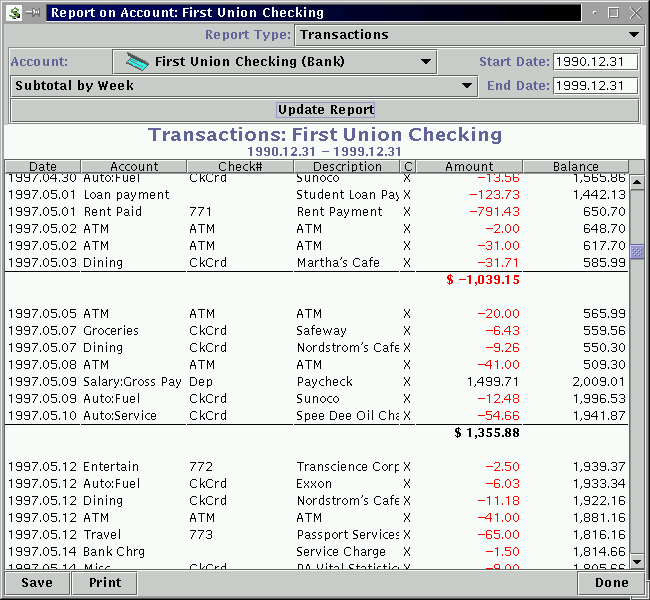Screen dimensions: 650x600
Task: Click the Paycheck description cell
Action: coord(325,382)
